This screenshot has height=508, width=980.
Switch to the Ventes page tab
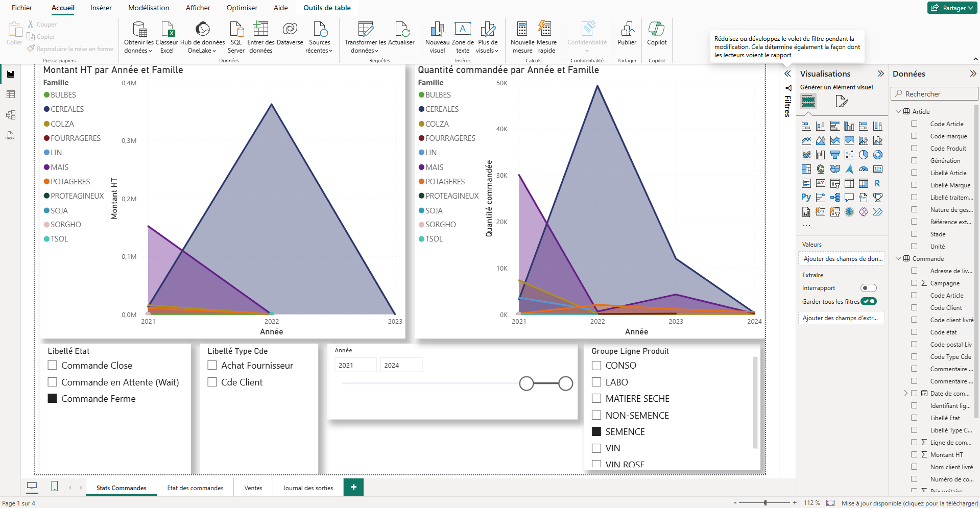coord(253,488)
